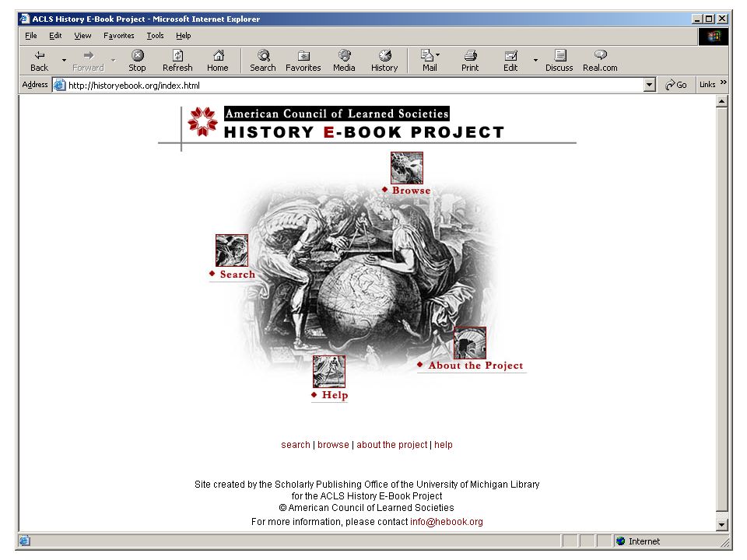Click the About the Project thumbnail image
The height and width of the screenshot is (560, 747).
[x=470, y=343]
